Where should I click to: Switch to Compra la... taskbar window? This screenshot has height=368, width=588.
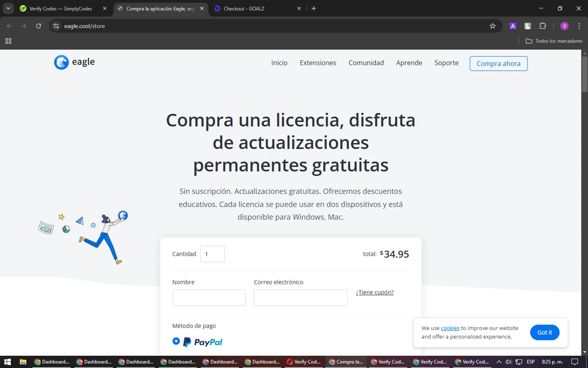(x=346, y=362)
